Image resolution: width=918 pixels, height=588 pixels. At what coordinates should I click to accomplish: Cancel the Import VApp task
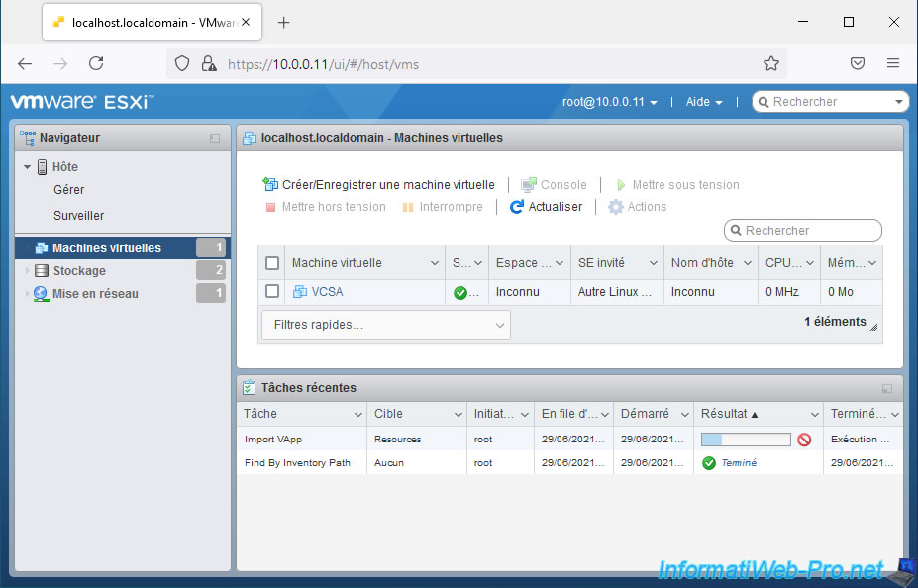804,440
